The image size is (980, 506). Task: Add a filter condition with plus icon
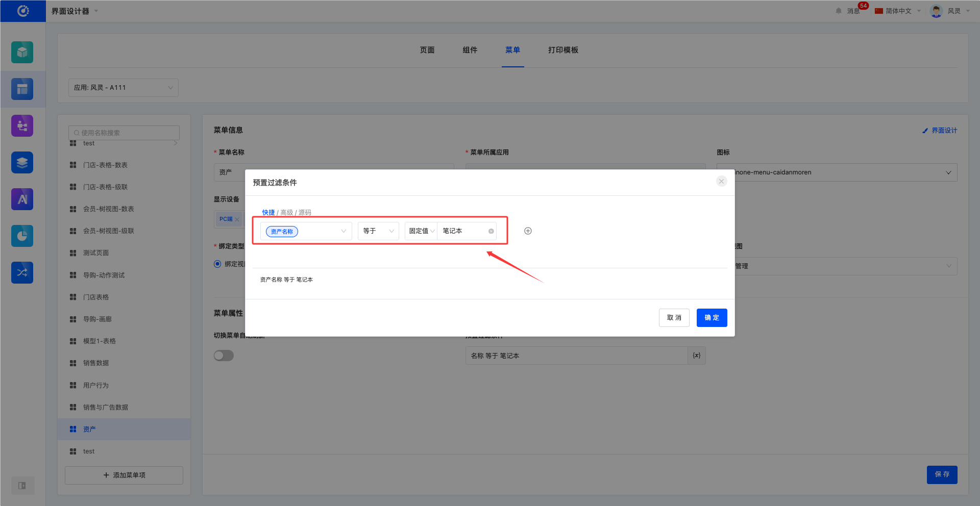528,231
